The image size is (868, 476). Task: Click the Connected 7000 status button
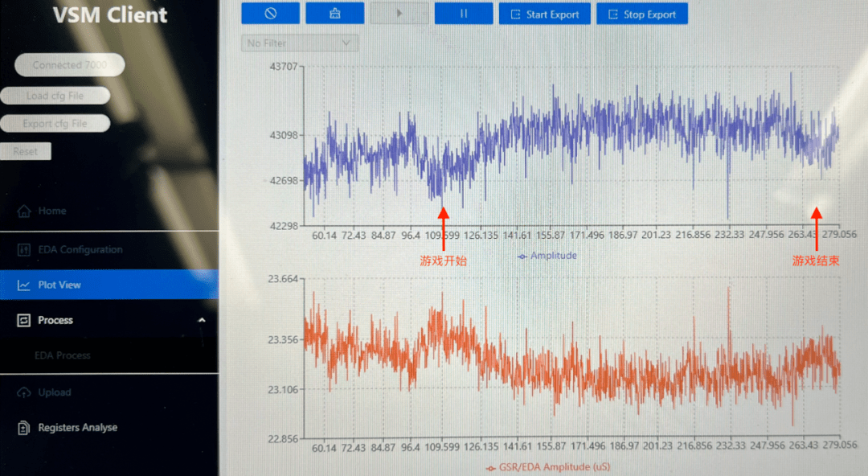[x=70, y=65]
